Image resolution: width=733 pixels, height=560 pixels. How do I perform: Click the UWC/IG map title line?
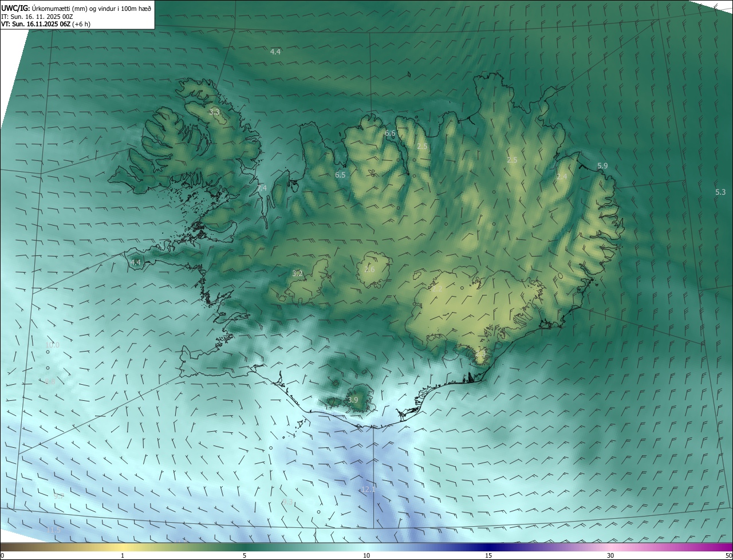pos(76,8)
